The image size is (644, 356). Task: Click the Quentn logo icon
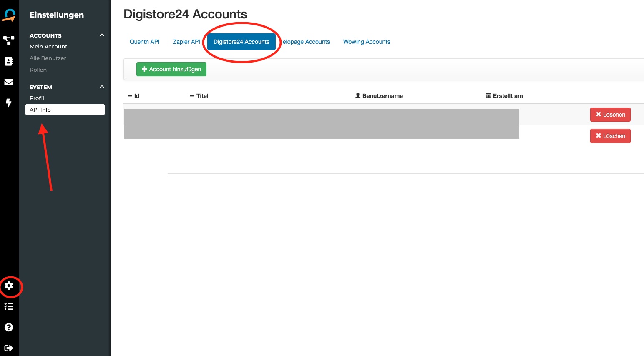pyautogui.click(x=9, y=15)
